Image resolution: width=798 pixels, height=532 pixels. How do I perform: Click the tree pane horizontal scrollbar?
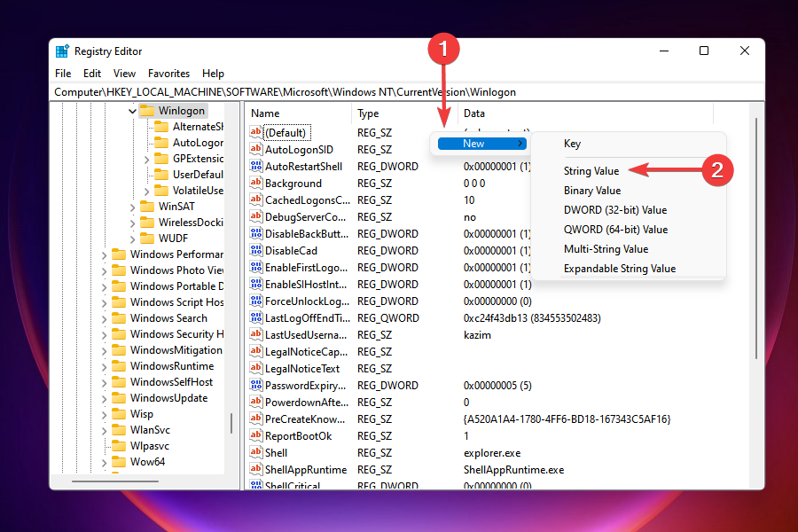[x=115, y=481]
